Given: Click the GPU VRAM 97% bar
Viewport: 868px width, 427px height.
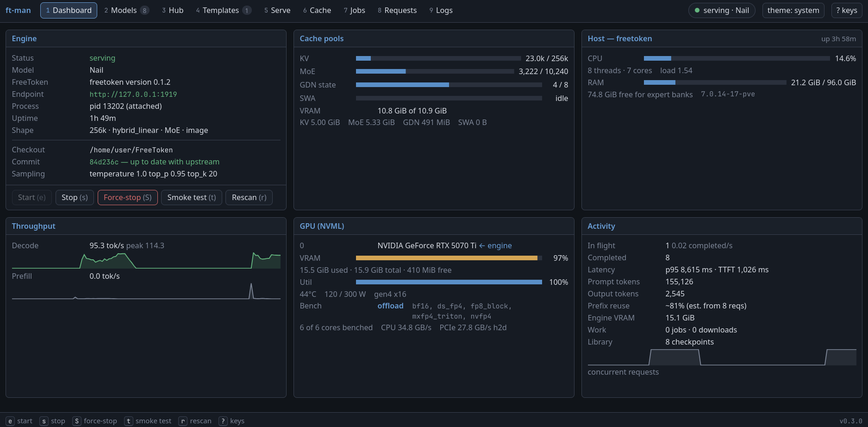Looking at the screenshot, I should (449, 258).
